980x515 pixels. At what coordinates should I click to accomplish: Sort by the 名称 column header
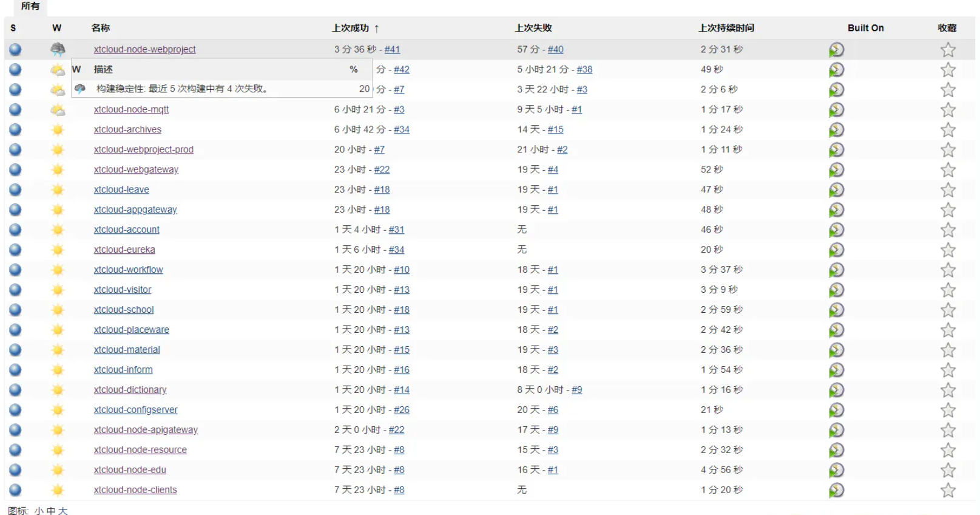100,28
